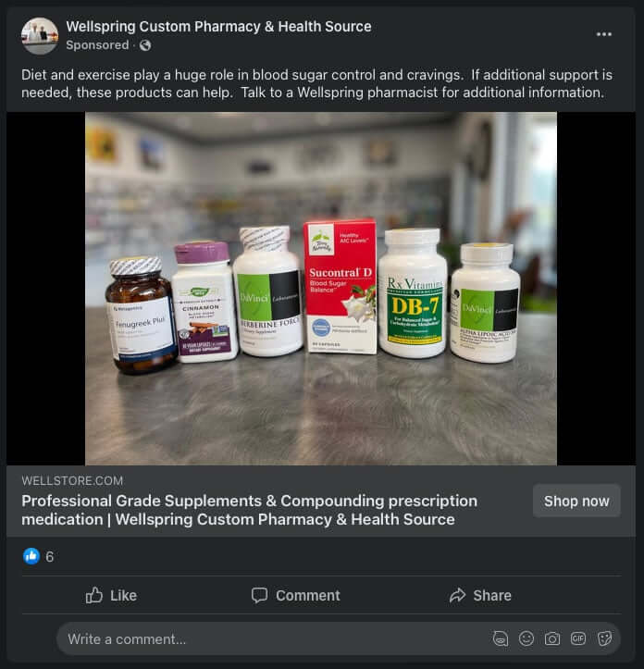Open Wellspring Custom Pharmacy profile picture
The image size is (644, 669).
click(x=40, y=35)
